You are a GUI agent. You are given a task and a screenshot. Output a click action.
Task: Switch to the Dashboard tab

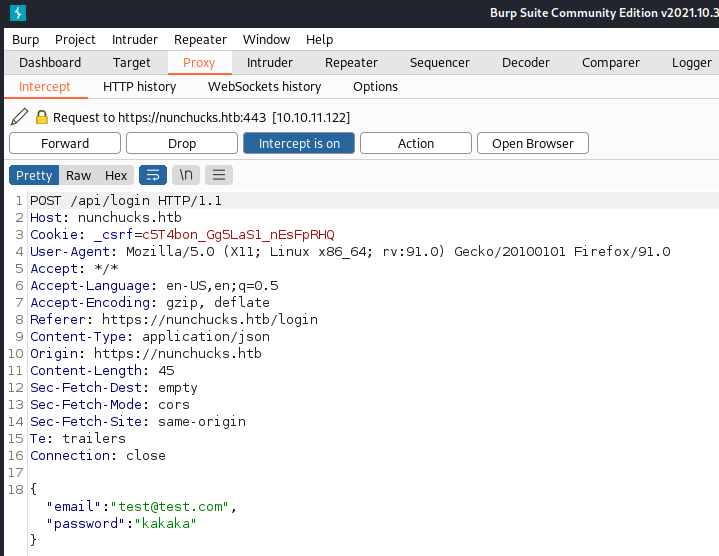click(50, 62)
